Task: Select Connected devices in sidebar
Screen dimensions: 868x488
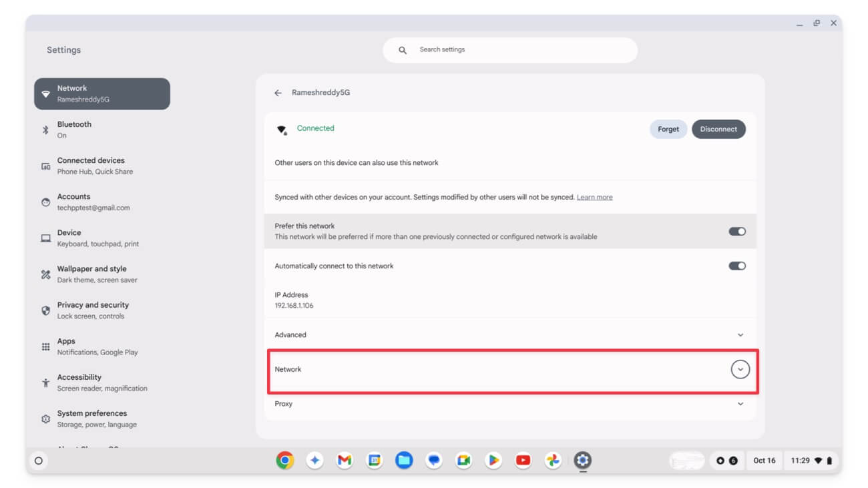Action: click(x=102, y=166)
